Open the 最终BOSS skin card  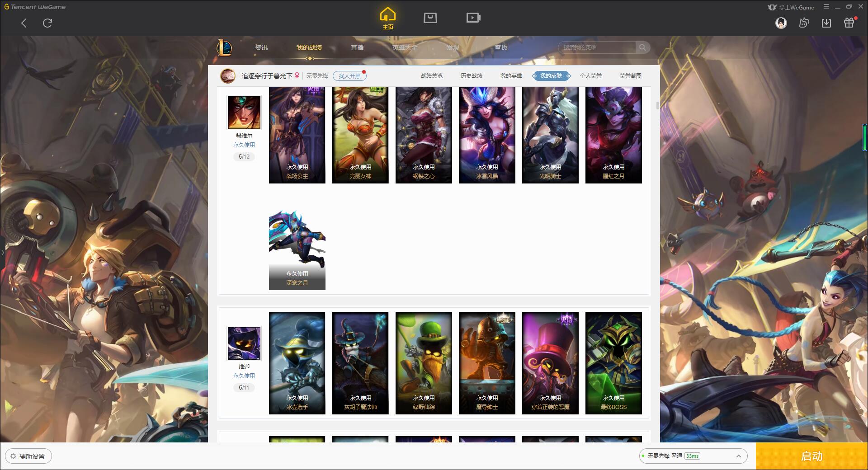tap(613, 363)
